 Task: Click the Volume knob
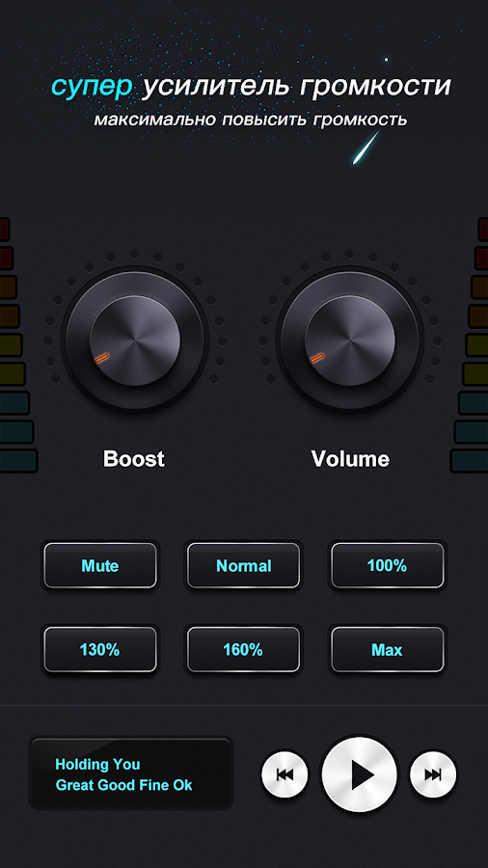point(350,339)
